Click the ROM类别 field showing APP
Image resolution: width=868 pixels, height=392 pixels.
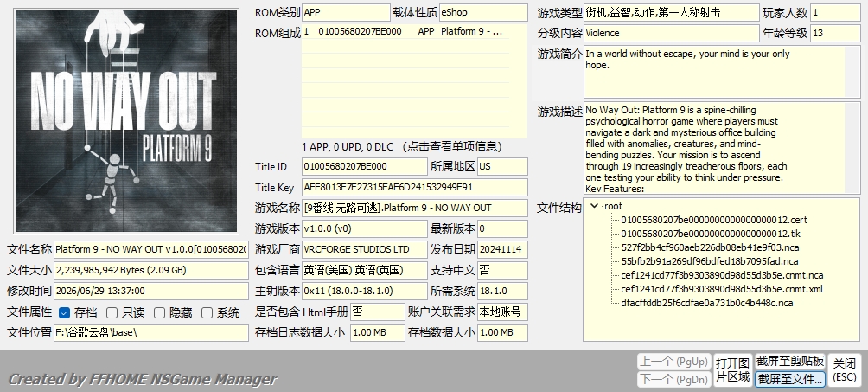pos(346,12)
